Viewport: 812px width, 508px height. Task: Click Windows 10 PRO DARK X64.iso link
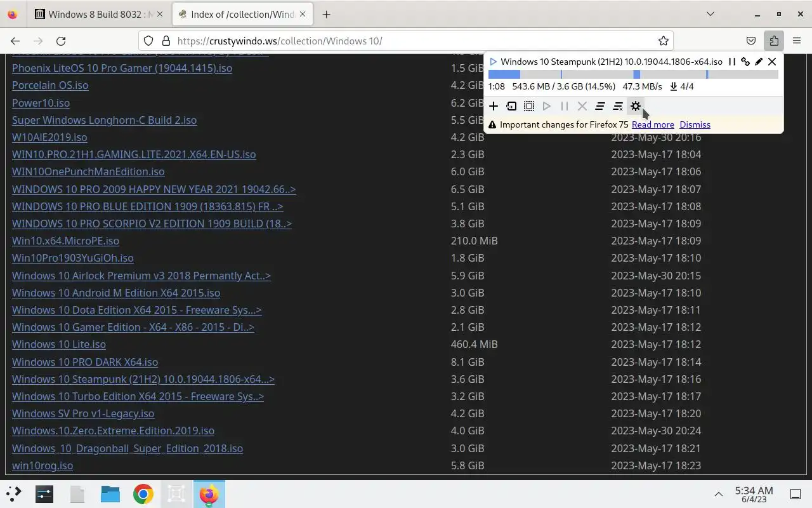[85, 362]
